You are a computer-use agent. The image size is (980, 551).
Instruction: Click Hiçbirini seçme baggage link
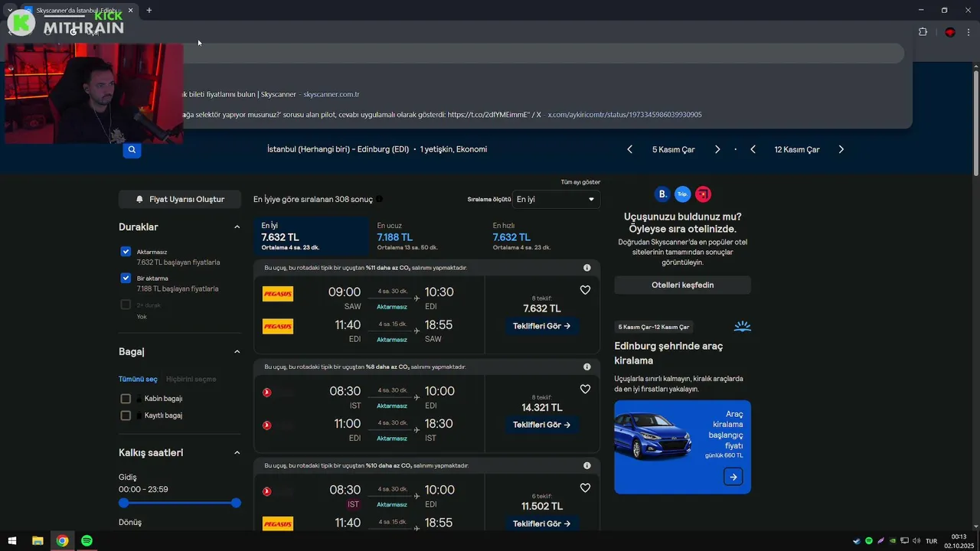pos(191,379)
